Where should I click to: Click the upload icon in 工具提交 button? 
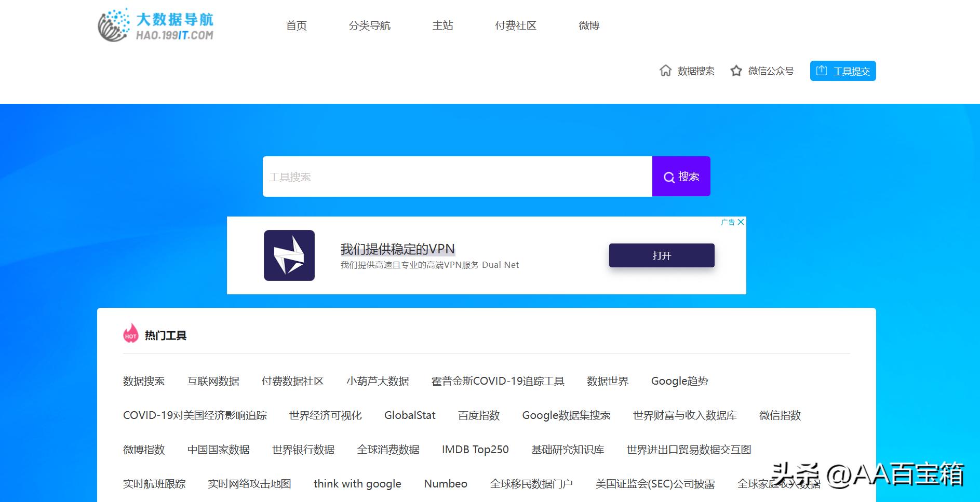coord(822,71)
